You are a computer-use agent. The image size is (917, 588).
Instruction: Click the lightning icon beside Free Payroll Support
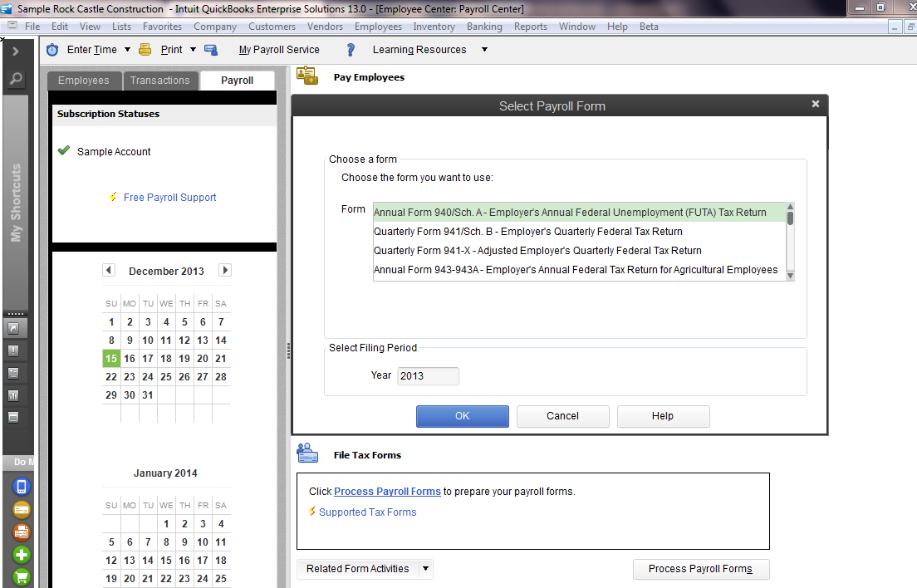click(x=113, y=197)
